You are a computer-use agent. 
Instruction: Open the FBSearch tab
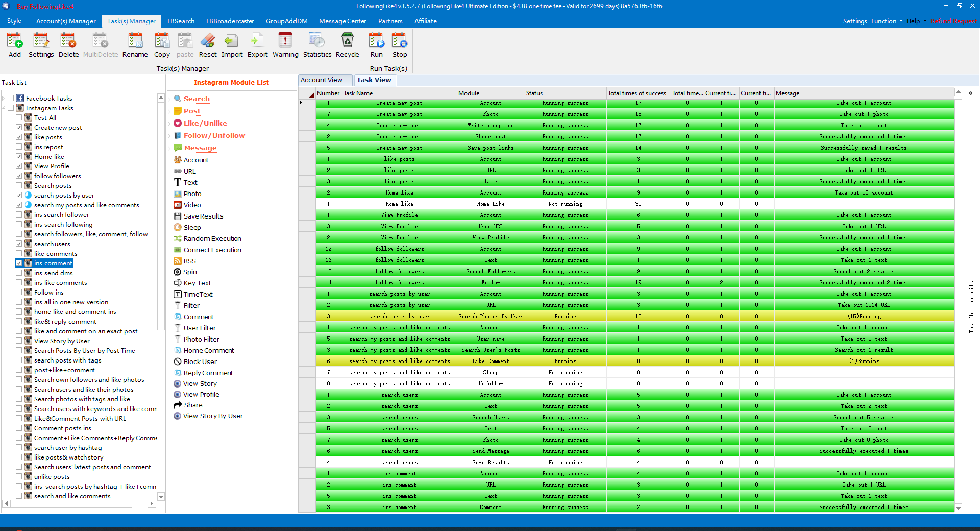[181, 21]
